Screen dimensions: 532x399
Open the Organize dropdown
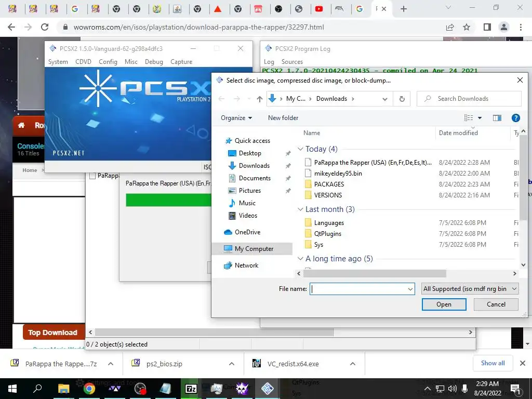(236, 118)
